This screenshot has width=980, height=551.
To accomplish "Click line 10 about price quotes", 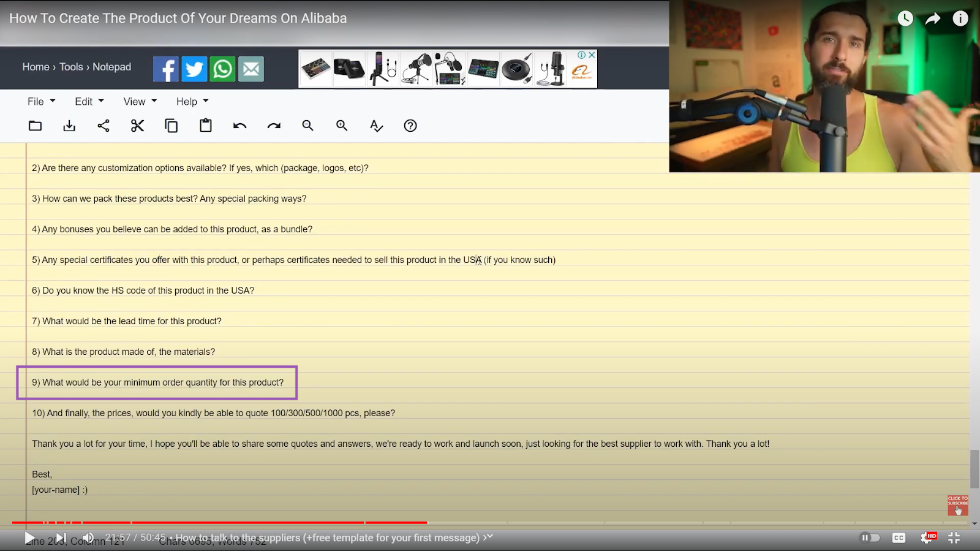I will (213, 413).
